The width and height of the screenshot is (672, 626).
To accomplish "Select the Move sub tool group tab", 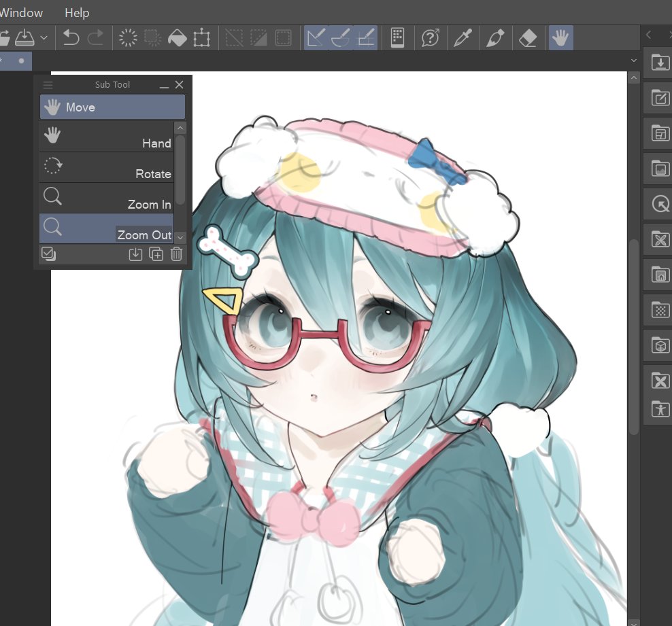I will pos(112,107).
